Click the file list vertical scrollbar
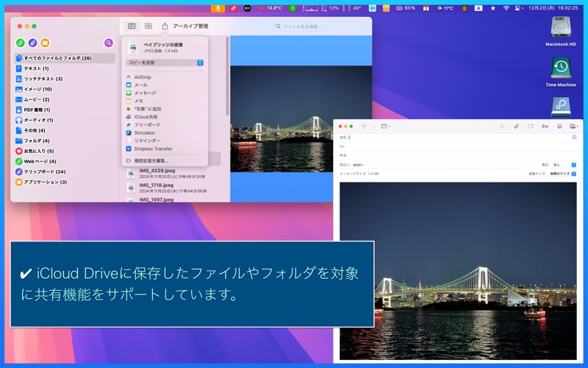588x368 pixels. 227,77
